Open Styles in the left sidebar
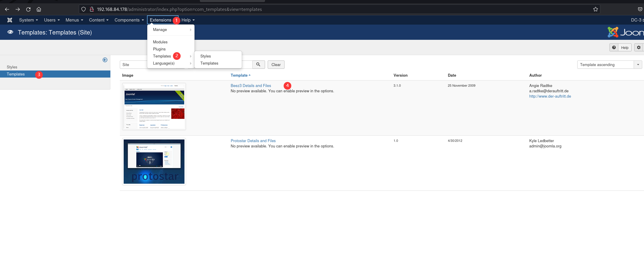 pos(12,67)
